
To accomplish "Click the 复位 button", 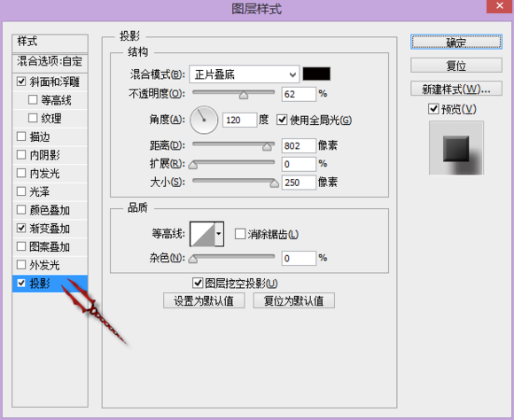I will [x=456, y=66].
